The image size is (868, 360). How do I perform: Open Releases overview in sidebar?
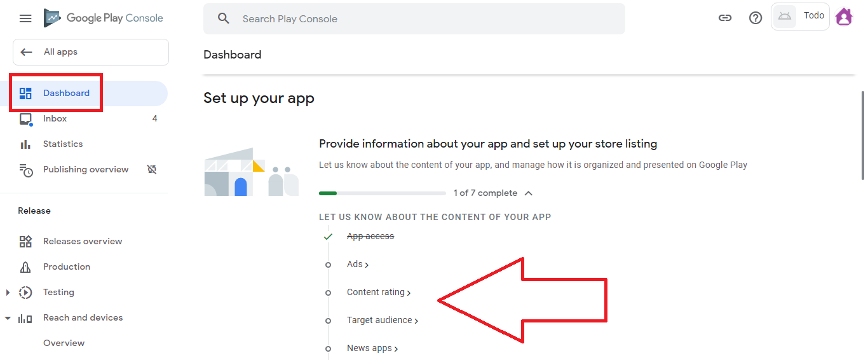pos(83,242)
